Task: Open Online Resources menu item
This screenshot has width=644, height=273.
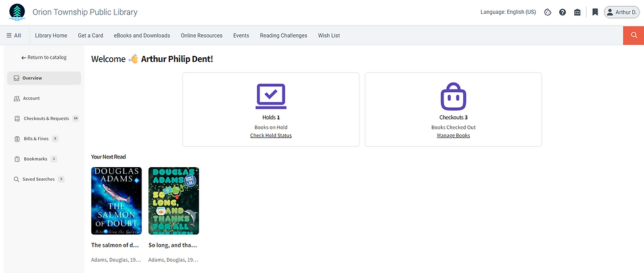Action: tap(202, 36)
